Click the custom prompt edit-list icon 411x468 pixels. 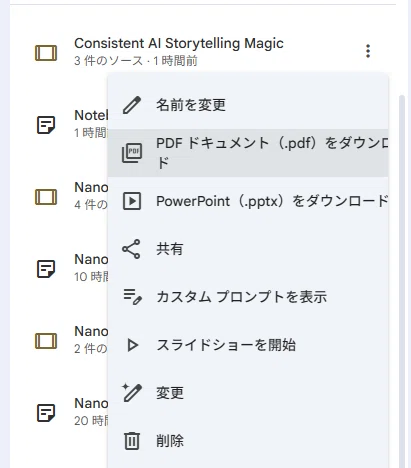132,297
